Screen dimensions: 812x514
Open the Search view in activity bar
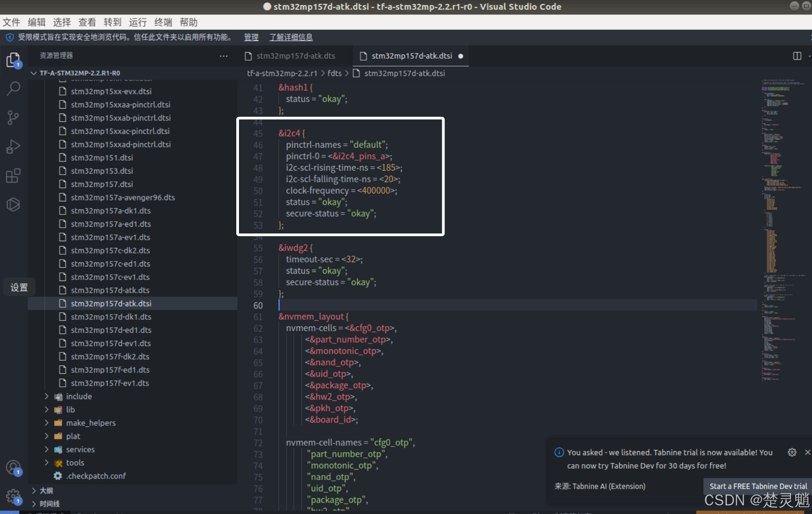13,89
